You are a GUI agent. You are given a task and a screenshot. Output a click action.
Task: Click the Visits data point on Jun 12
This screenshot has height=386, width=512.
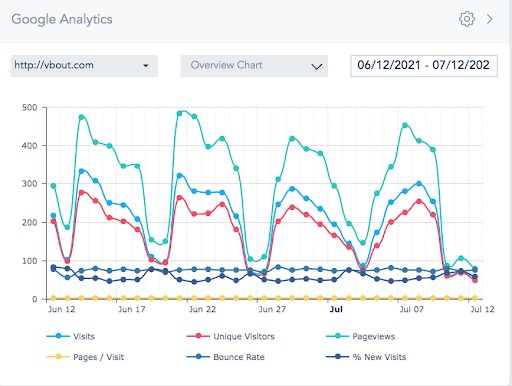pos(53,216)
